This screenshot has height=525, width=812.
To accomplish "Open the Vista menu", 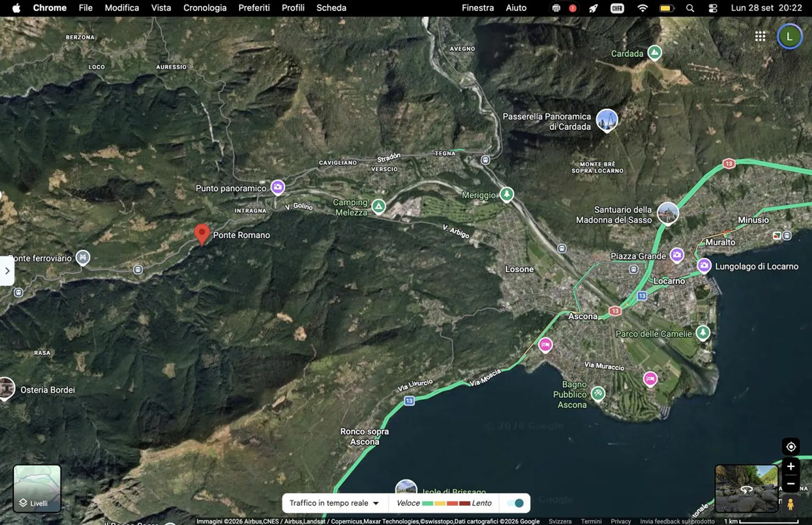I will 161,8.
